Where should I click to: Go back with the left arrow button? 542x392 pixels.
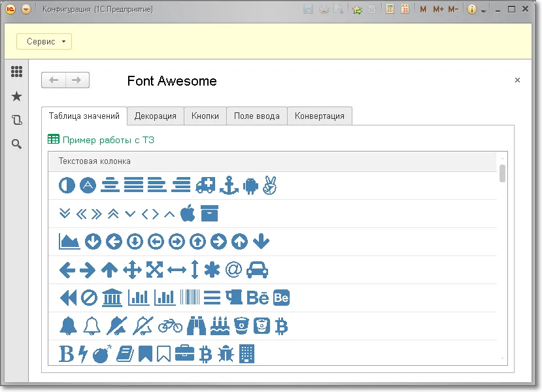click(54, 80)
